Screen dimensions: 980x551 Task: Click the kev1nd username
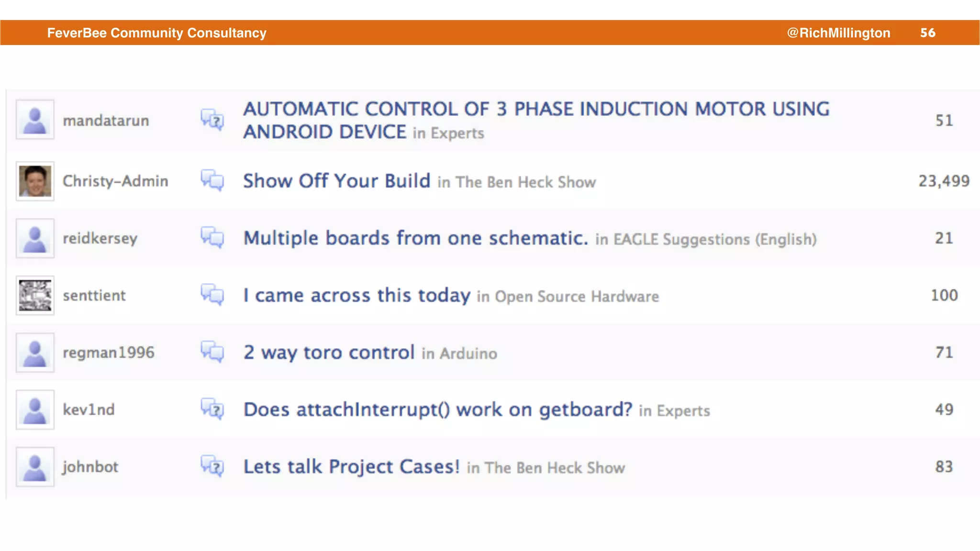point(89,410)
